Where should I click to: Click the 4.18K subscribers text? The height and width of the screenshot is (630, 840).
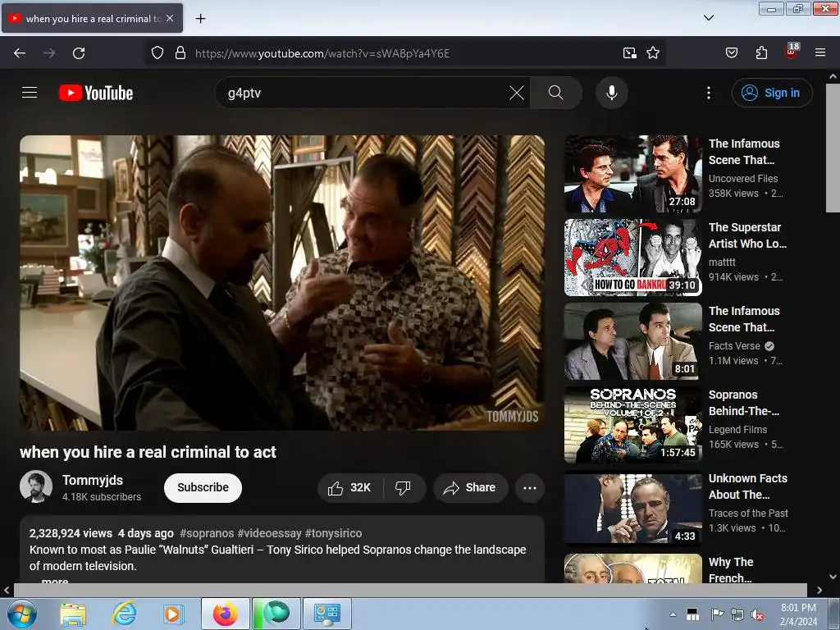pyautogui.click(x=102, y=496)
